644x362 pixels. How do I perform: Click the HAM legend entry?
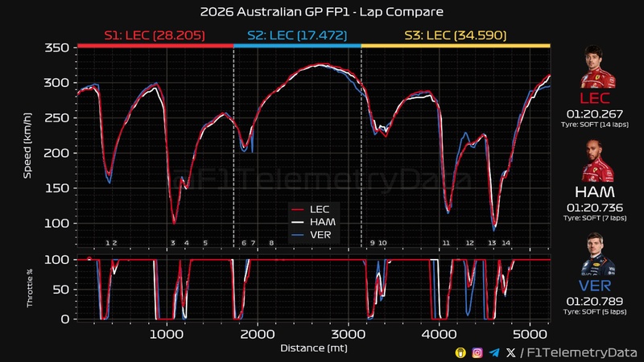[x=313, y=222]
